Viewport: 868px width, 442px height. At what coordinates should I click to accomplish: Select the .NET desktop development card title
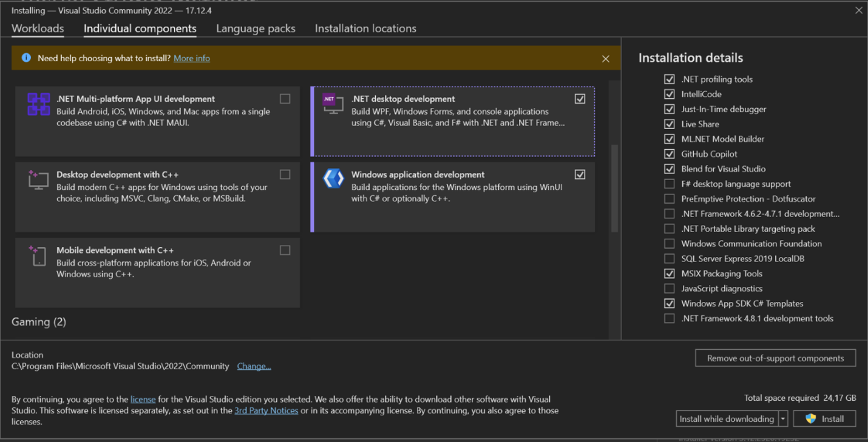tap(403, 99)
